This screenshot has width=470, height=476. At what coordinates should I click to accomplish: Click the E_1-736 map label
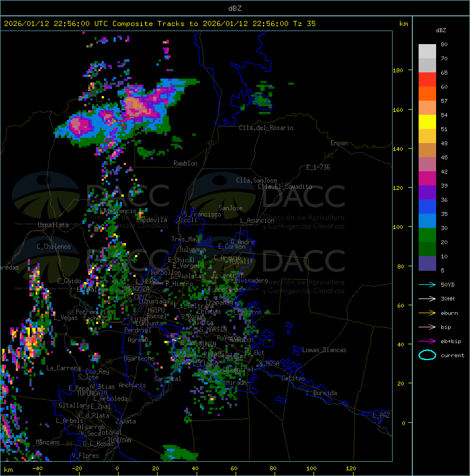[318, 167]
